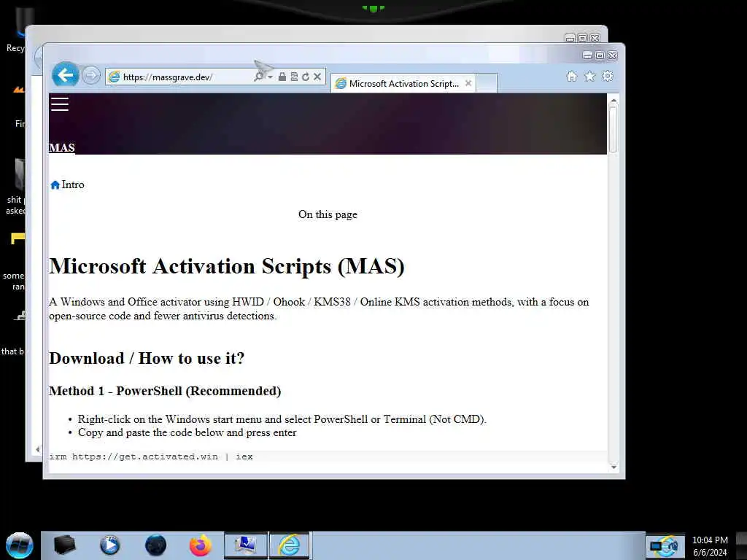Stop loading with the X icon

(317, 77)
